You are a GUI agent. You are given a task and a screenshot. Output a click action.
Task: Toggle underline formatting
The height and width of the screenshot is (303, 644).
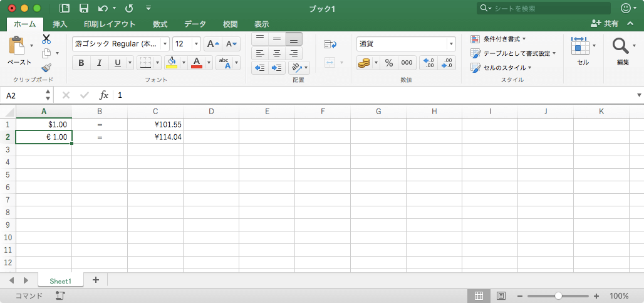click(118, 63)
